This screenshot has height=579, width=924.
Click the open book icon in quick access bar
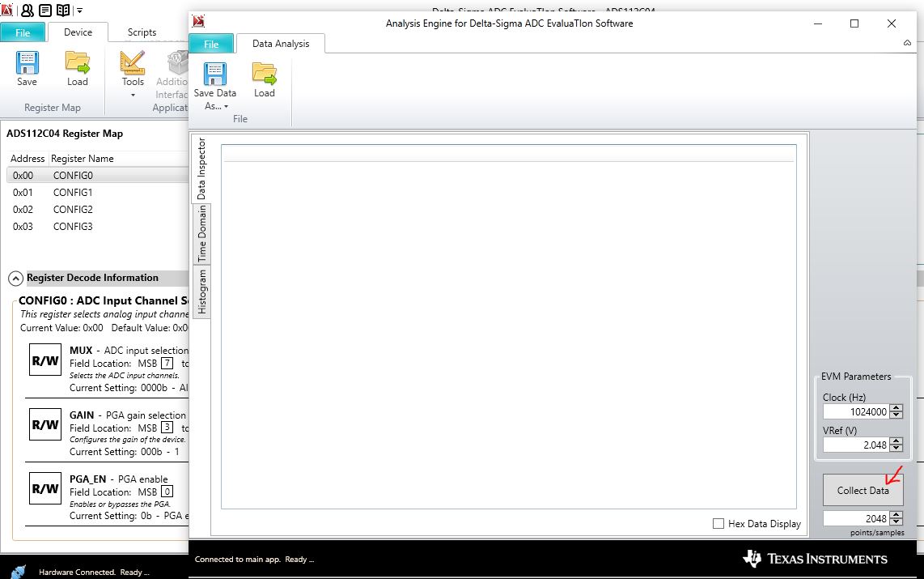pos(63,10)
